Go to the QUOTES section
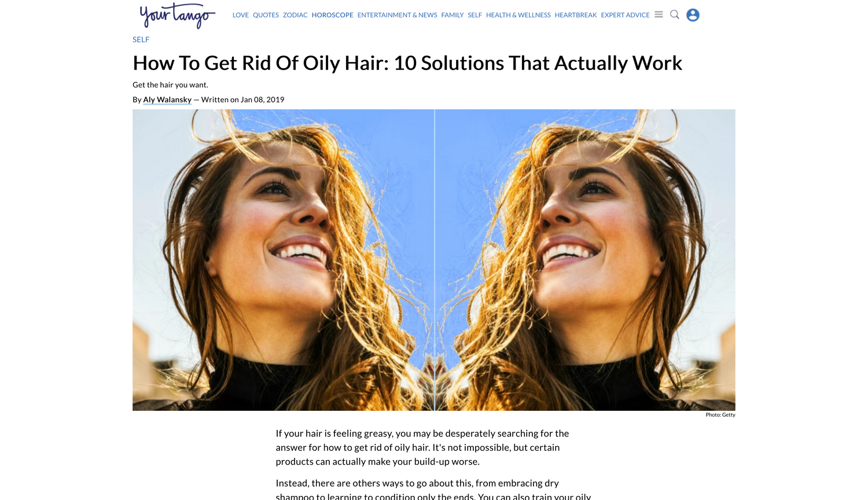Viewport: 868px width, 500px height. 266,15
